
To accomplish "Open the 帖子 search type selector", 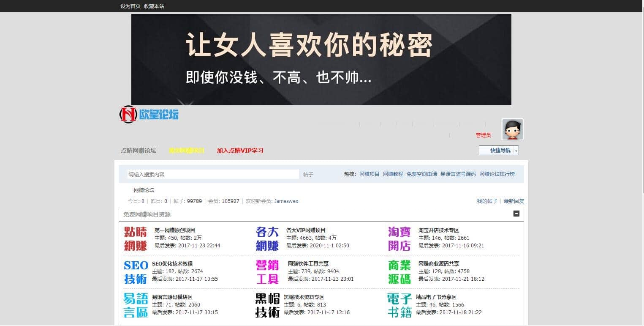I will click(x=308, y=174).
